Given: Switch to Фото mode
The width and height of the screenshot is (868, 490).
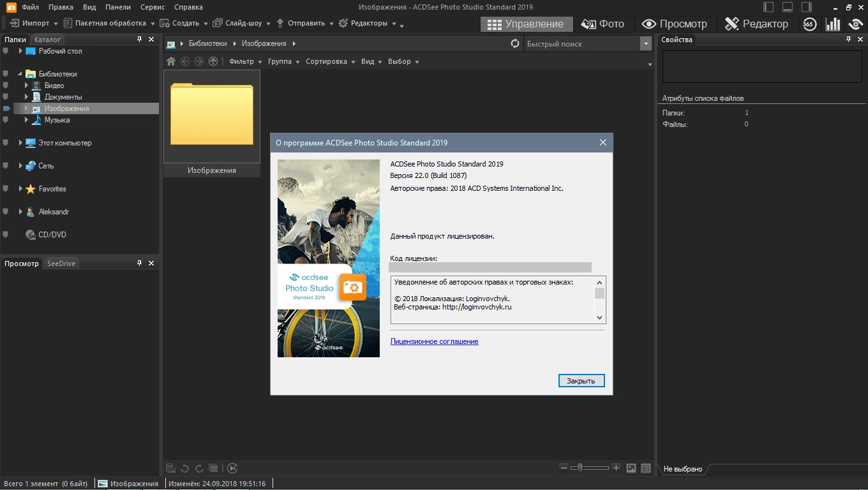Looking at the screenshot, I should [x=602, y=24].
